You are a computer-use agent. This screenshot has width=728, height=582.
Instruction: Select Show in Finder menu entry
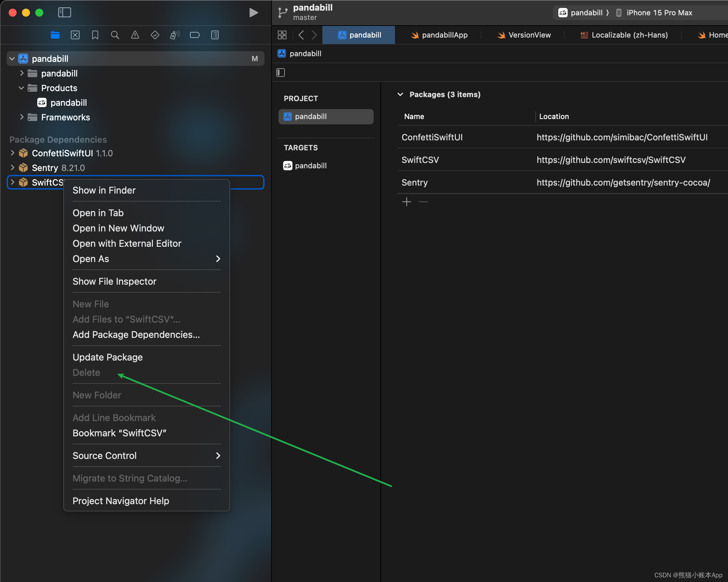(x=104, y=191)
